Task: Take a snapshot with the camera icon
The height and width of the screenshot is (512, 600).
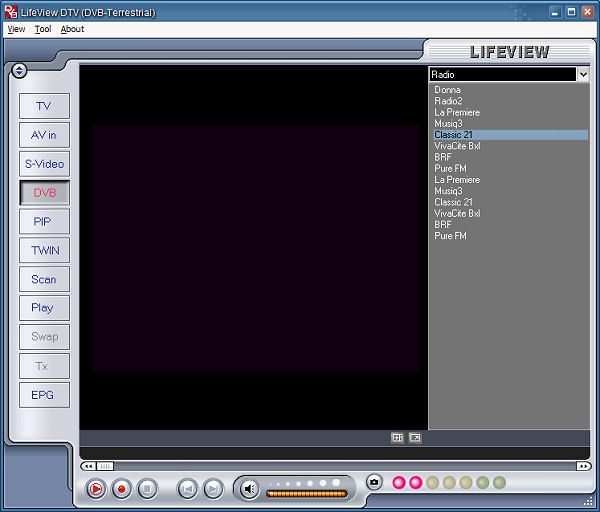Action: click(x=374, y=482)
